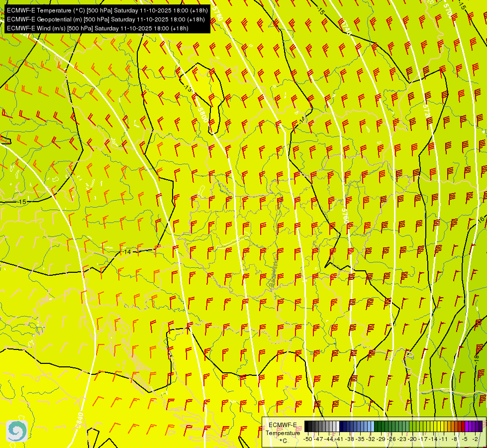Pick the black swatch at the scale start
The height and width of the screenshot is (448, 487).
click(x=306, y=426)
